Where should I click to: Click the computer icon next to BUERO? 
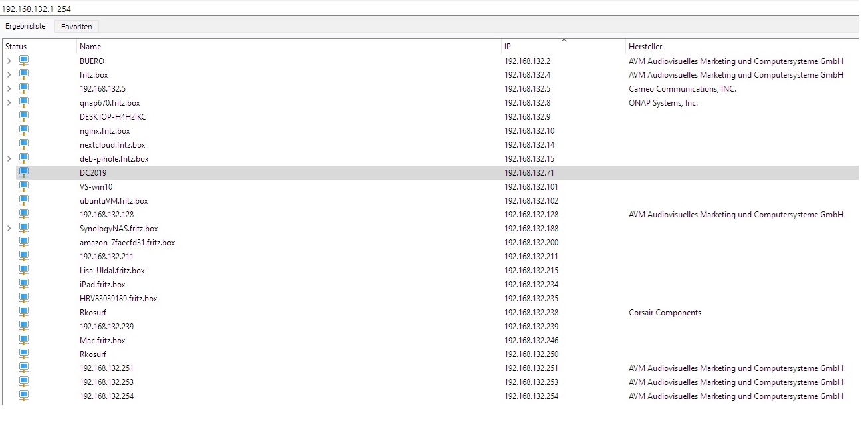(24, 61)
